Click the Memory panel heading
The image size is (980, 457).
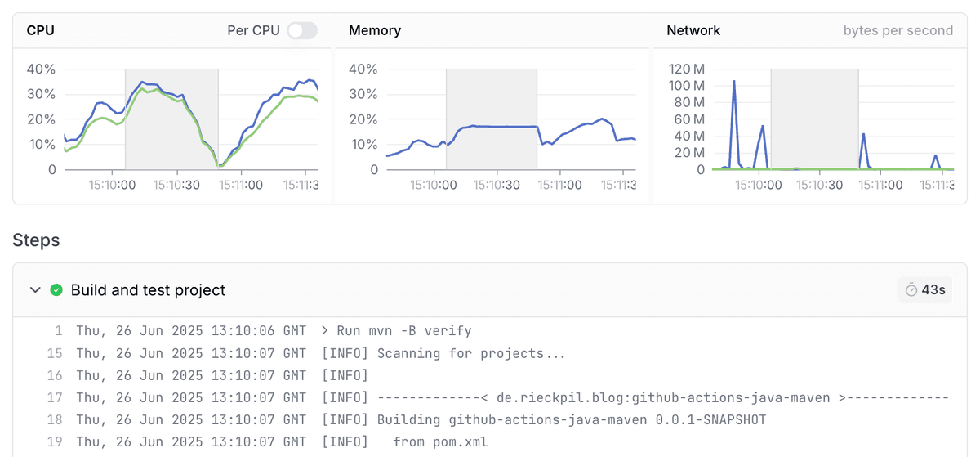[375, 30]
